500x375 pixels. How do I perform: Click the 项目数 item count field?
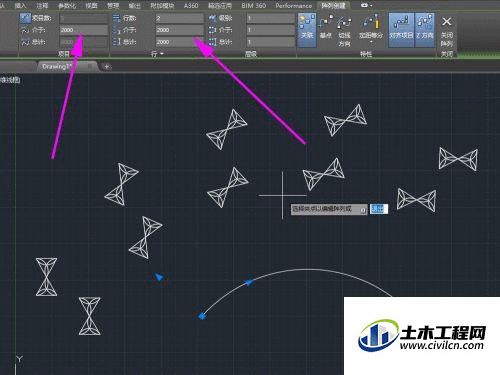click(84, 18)
